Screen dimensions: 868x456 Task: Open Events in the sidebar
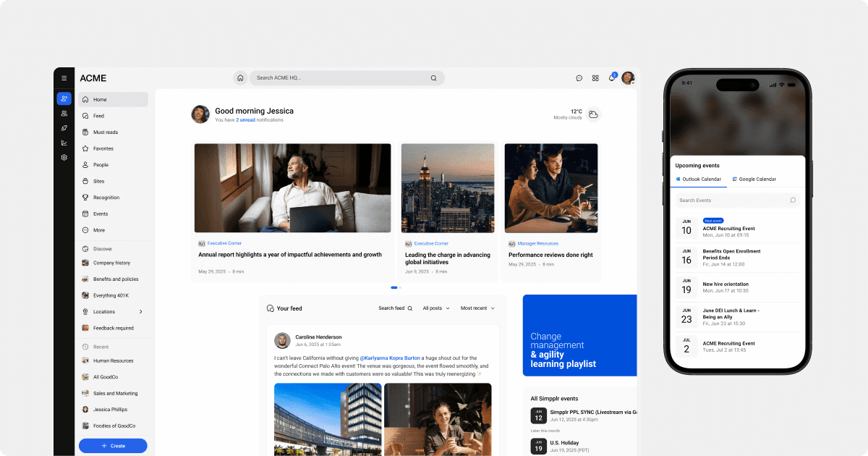(114, 214)
